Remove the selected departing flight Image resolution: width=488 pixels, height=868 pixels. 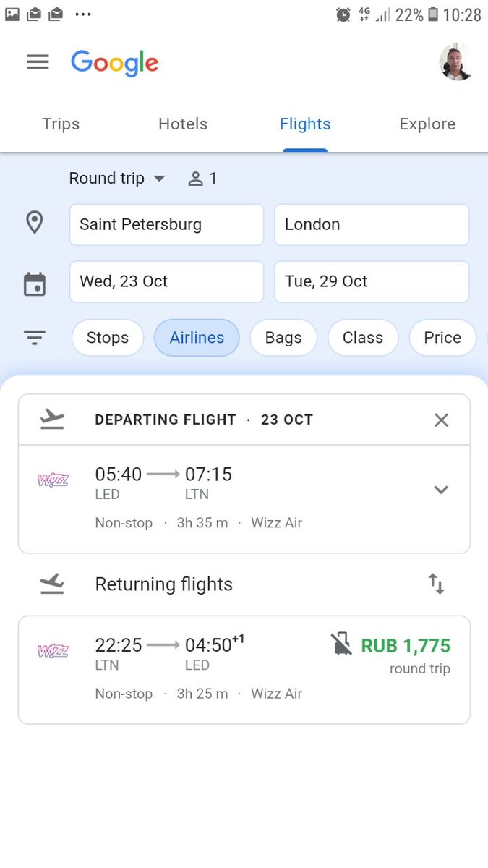tap(441, 420)
